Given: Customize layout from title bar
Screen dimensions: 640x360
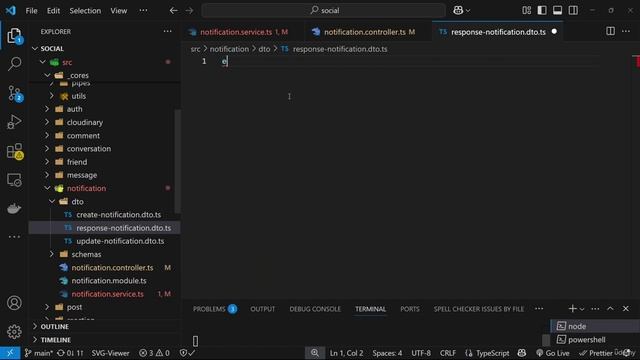Looking at the screenshot, I should 527,11.
